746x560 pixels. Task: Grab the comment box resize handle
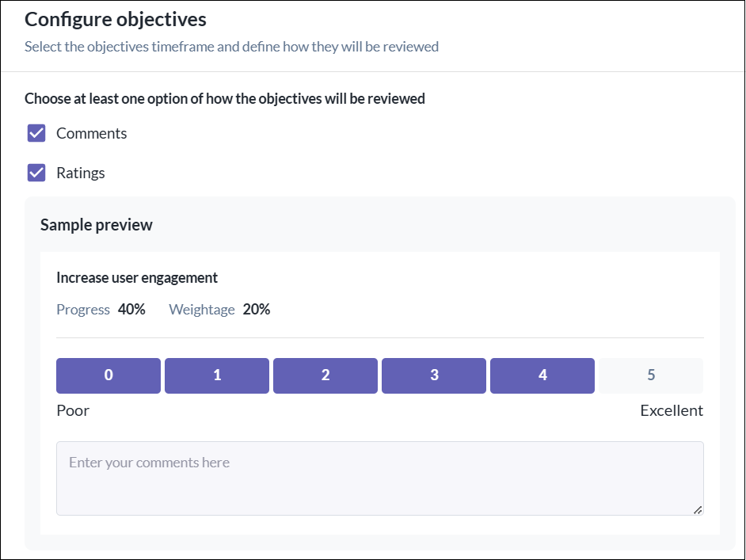(x=698, y=510)
